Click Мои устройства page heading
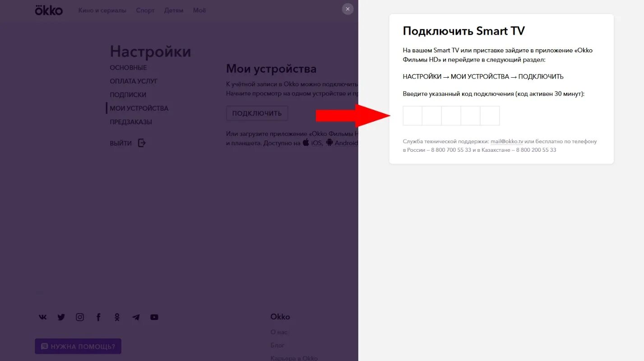This screenshot has height=361, width=644. pyautogui.click(x=271, y=69)
